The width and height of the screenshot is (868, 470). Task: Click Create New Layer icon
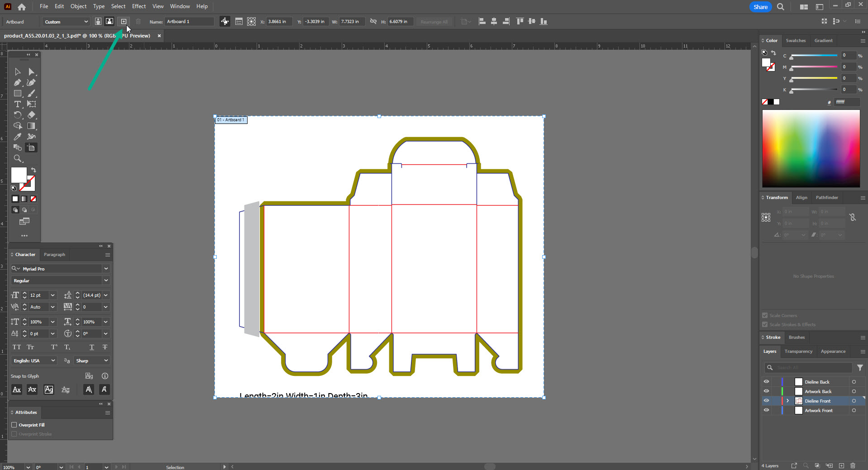(x=841, y=465)
